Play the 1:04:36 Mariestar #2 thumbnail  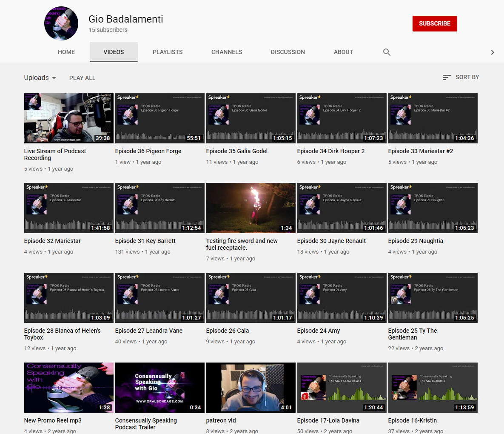click(x=433, y=118)
